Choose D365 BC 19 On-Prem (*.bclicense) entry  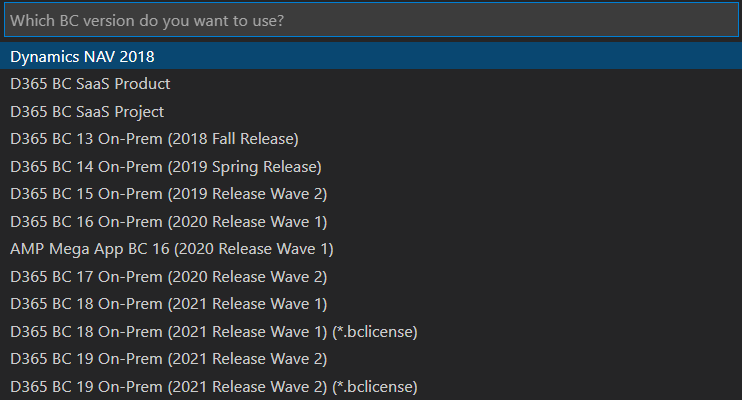(213, 386)
